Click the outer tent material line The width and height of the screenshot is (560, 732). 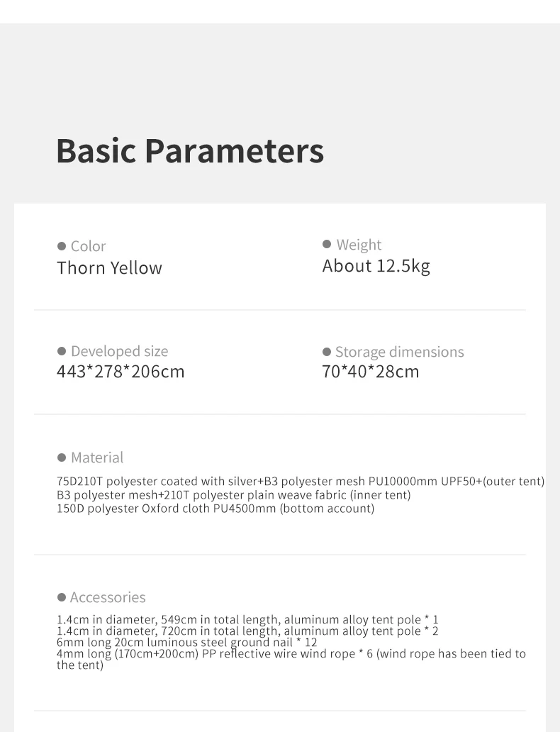[301, 482]
